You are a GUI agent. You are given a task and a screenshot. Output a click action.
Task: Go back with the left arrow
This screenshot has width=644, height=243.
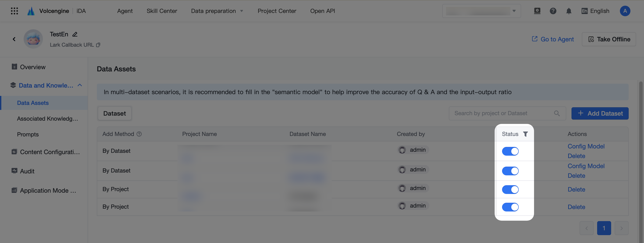click(14, 39)
